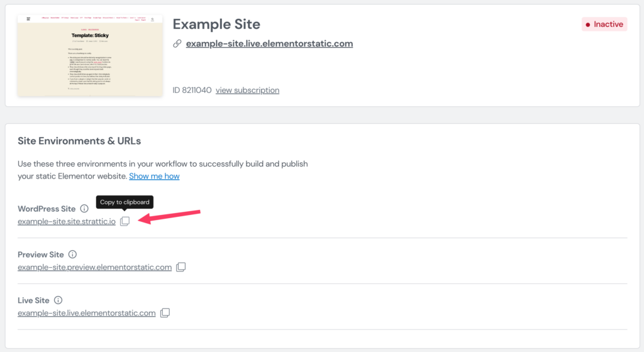The height and width of the screenshot is (352, 644).
Task: Click the chain link icon under Example Site
Action: point(177,43)
